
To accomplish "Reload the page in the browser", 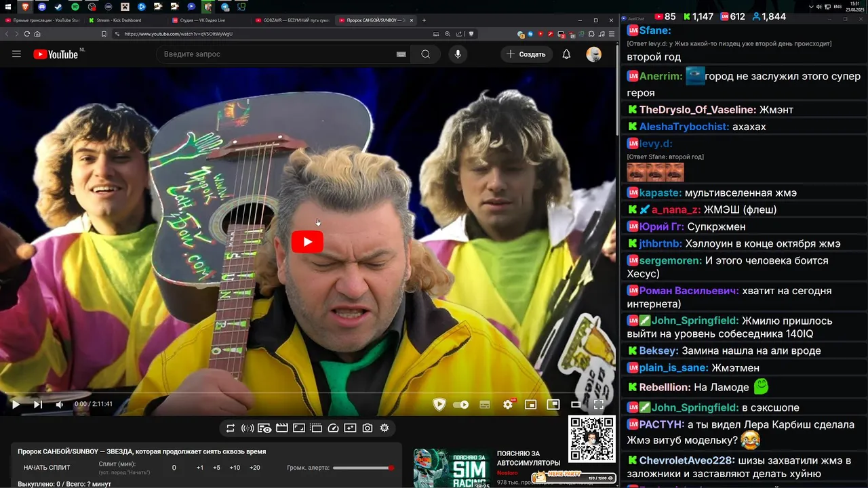I will (x=27, y=34).
